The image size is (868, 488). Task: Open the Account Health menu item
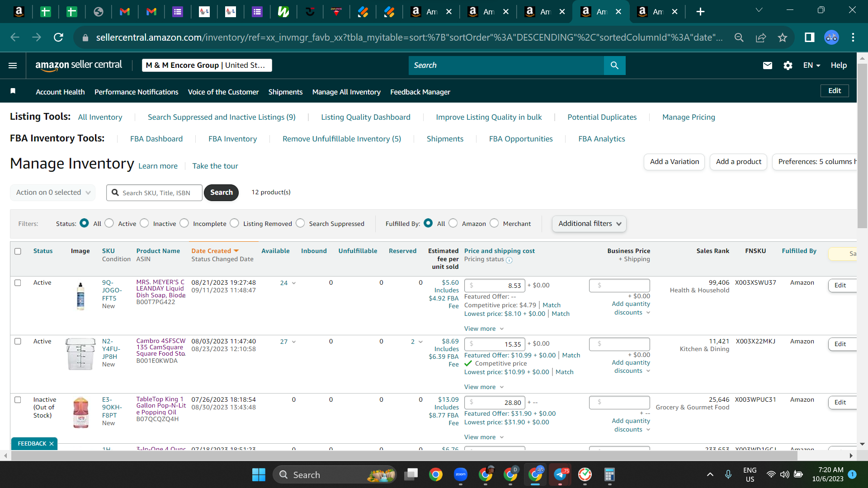(x=60, y=92)
